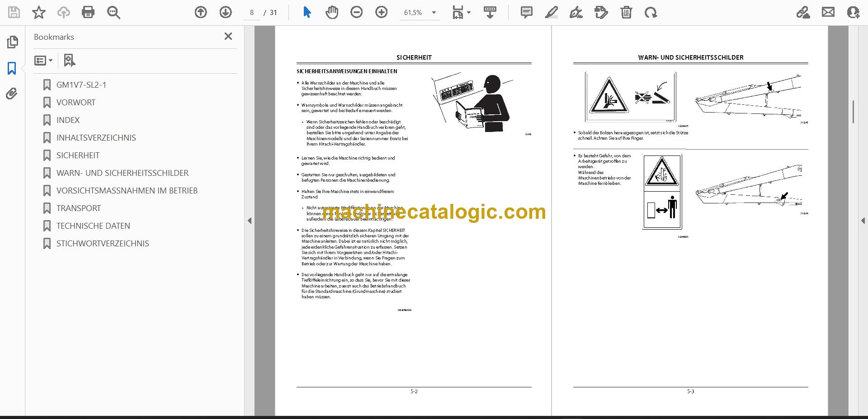The image size is (868, 419).
Task: Delete with the trash can icon
Action: point(626,12)
